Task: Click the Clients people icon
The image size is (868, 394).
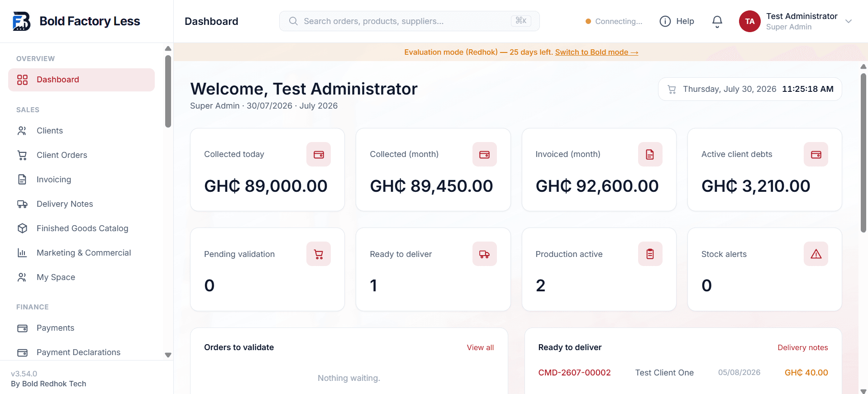Action: coord(22,131)
